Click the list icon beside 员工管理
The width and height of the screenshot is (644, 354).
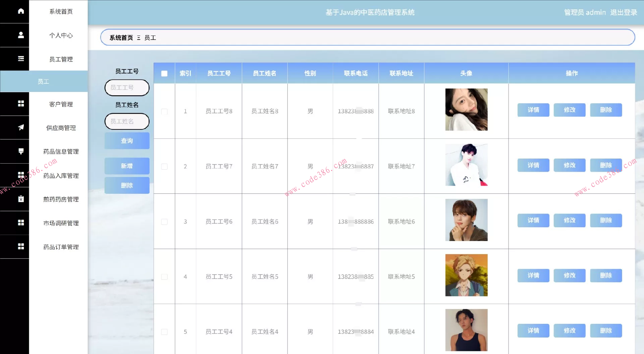tap(21, 59)
